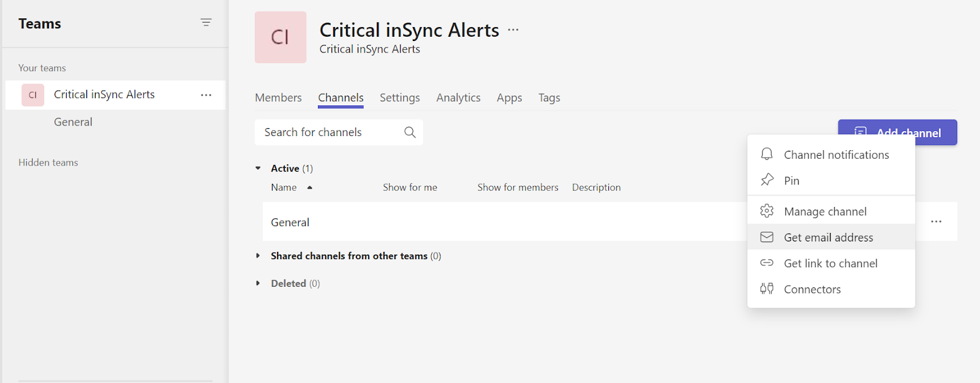
Task: Expand the Deleted channels section
Action: click(x=258, y=283)
